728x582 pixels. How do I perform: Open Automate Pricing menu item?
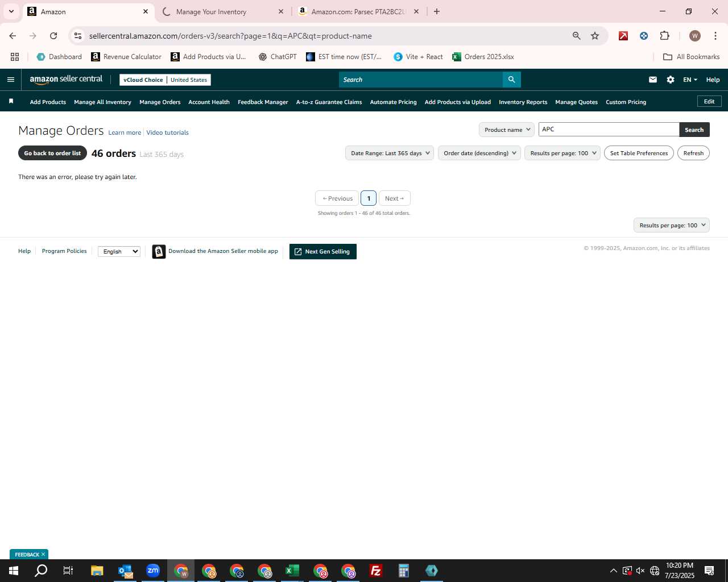point(393,102)
